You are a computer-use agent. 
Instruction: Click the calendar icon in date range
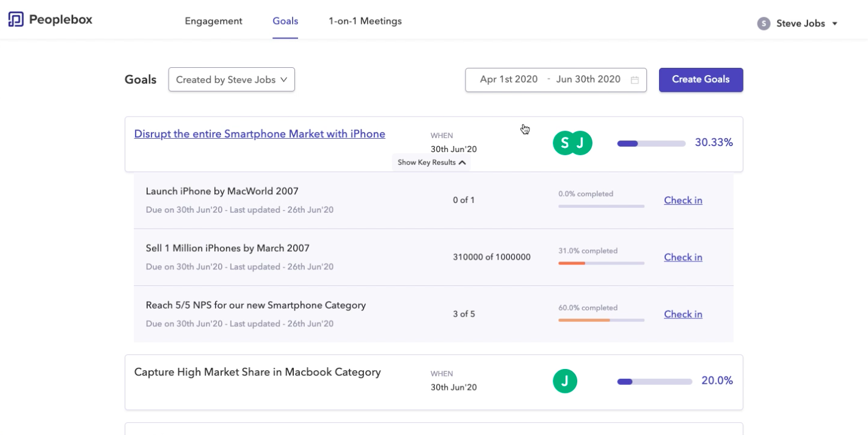(x=635, y=80)
